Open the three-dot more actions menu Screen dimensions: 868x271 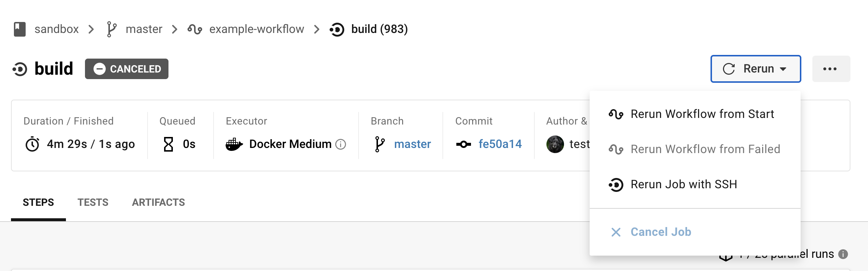(x=831, y=69)
